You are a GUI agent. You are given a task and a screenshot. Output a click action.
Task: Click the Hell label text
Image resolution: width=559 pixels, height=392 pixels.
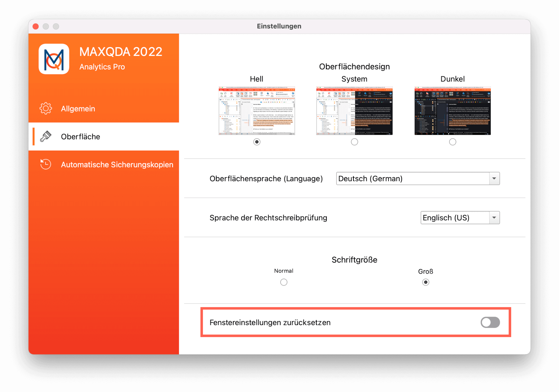[x=256, y=79]
